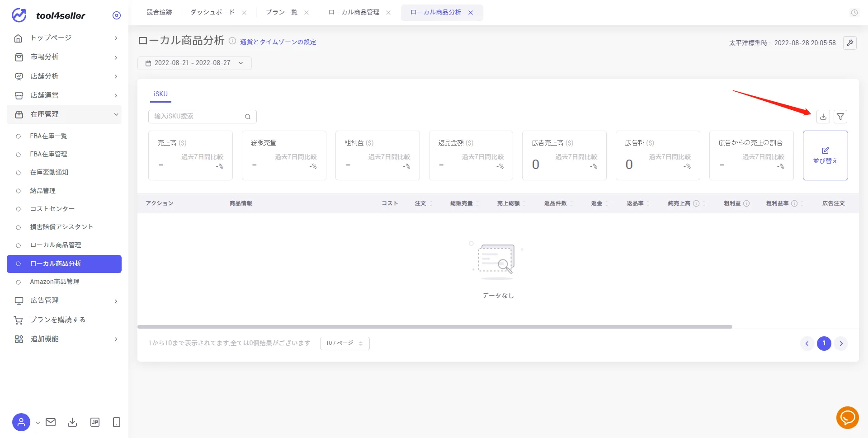The image size is (868, 438).
Task: Sort by 売上総額 column
Action: pyautogui.click(x=524, y=203)
